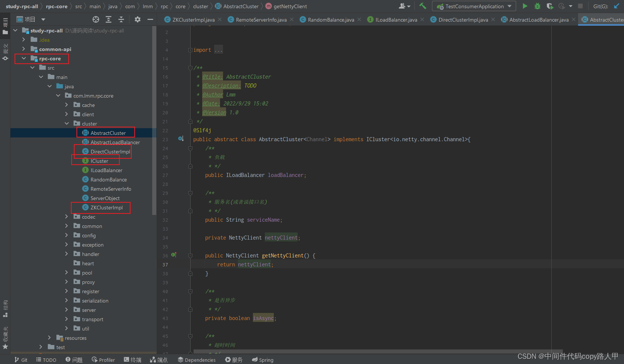Expand all nodes in project panel
This screenshot has width=624, height=364.
(x=109, y=19)
